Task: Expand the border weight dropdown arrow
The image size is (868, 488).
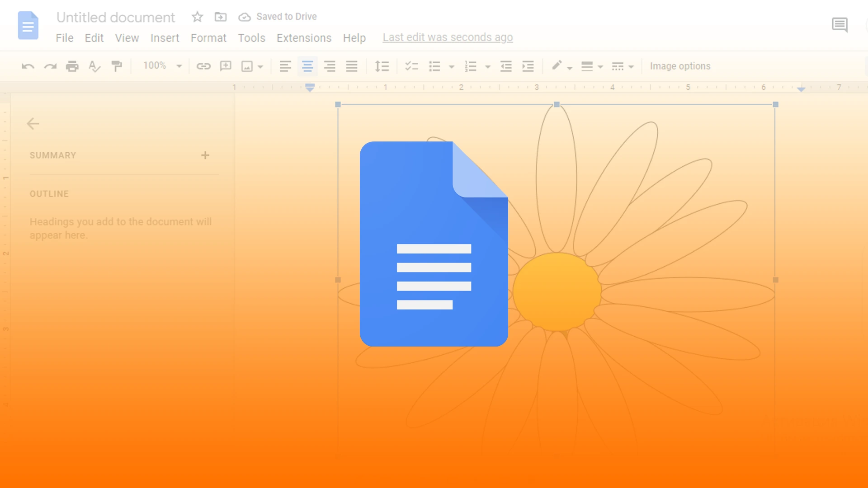Action: point(600,67)
